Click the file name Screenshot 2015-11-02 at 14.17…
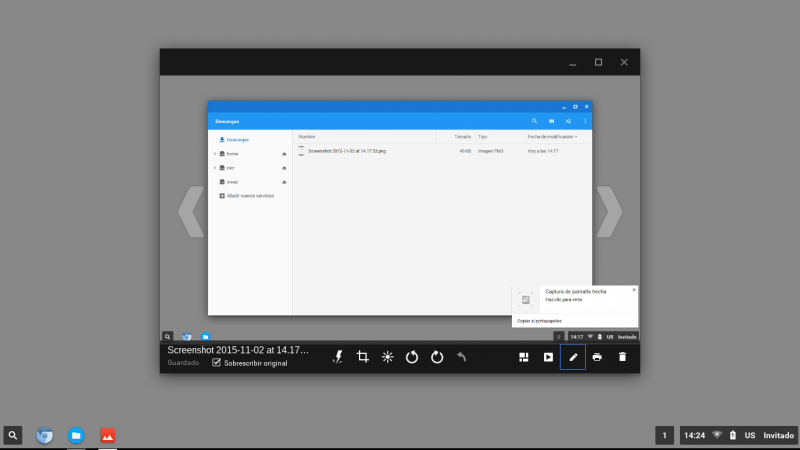Viewport: 800px width, 450px height. pos(238,351)
